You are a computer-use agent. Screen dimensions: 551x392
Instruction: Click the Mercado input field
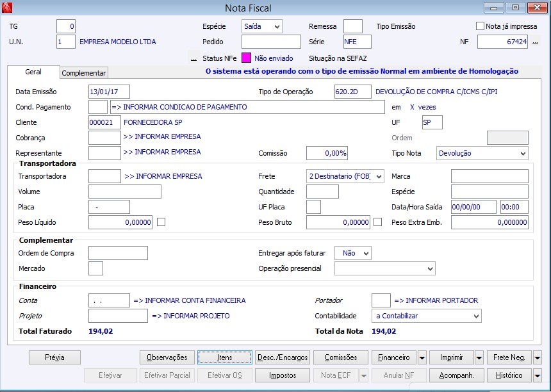pyautogui.click(x=95, y=268)
